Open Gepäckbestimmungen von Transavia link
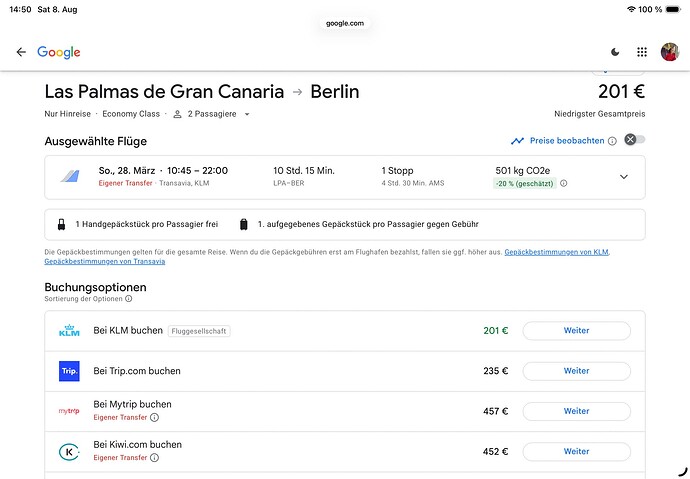The height and width of the screenshot is (479, 690). pyautogui.click(x=105, y=261)
